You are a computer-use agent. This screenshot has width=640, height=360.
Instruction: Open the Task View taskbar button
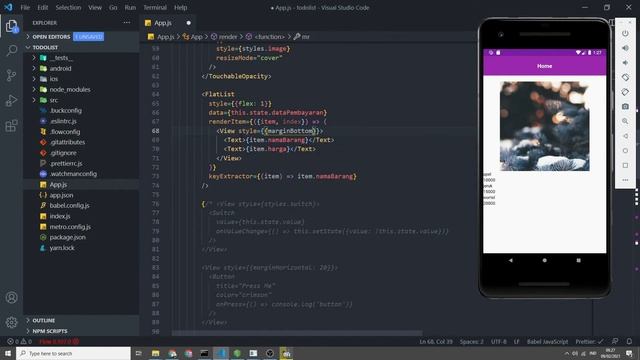pyautogui.click(x=139, y=353)
